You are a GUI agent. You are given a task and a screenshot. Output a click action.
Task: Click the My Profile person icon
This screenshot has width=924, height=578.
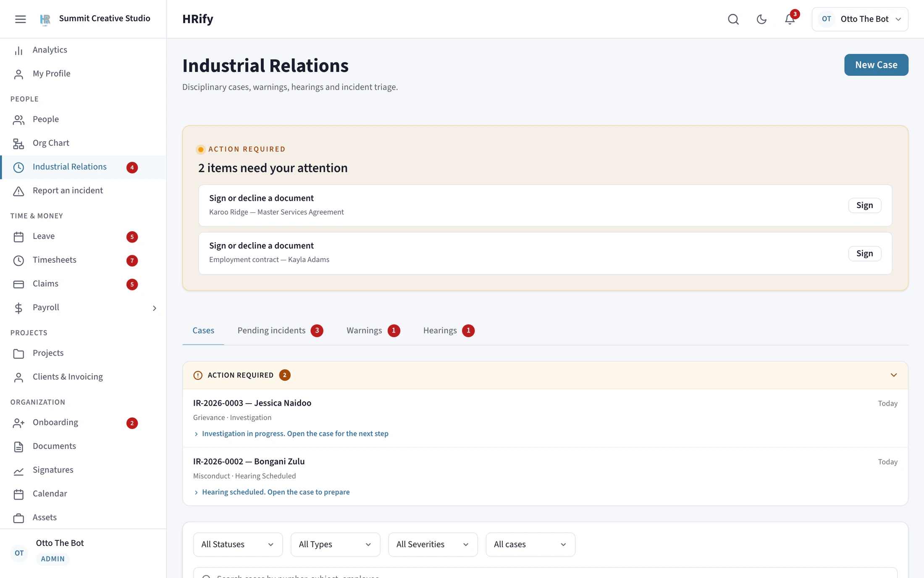click(18, 74)
